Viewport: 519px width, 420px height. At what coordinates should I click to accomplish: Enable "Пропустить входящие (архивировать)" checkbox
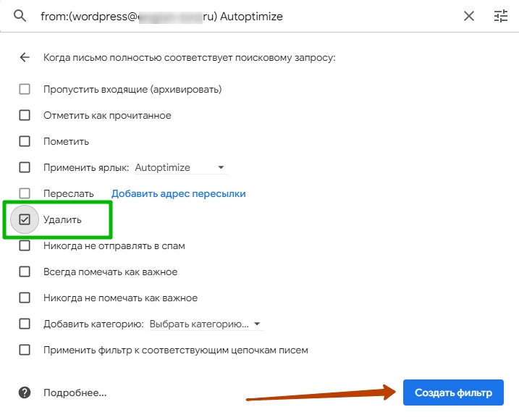pyautogui.click(x=25, y=89)
